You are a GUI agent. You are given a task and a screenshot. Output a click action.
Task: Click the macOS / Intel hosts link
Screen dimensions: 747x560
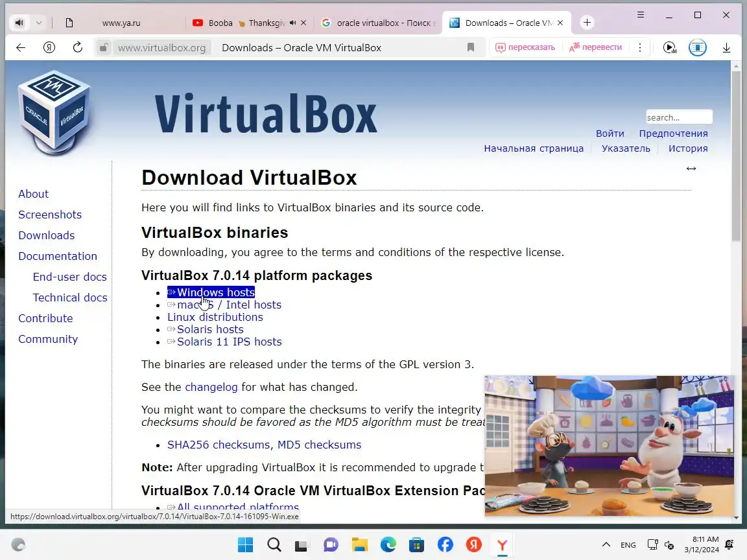(x=224, y=305)
